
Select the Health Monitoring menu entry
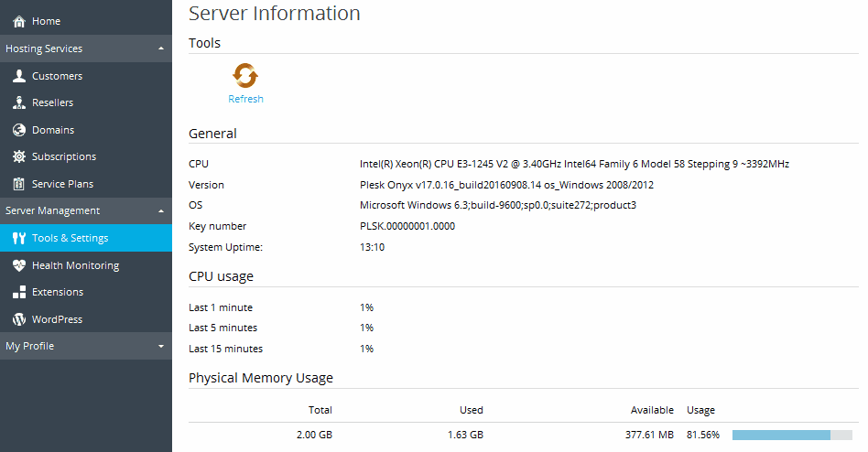click(75, 265)
